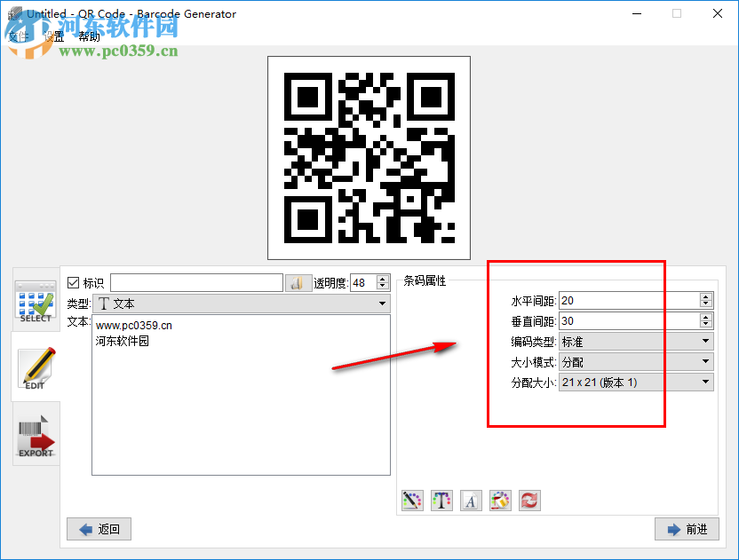Image resolution: width=739 pixels, height=560 pixels.
Task: Click the 前进 button
Action: [687, 529]
